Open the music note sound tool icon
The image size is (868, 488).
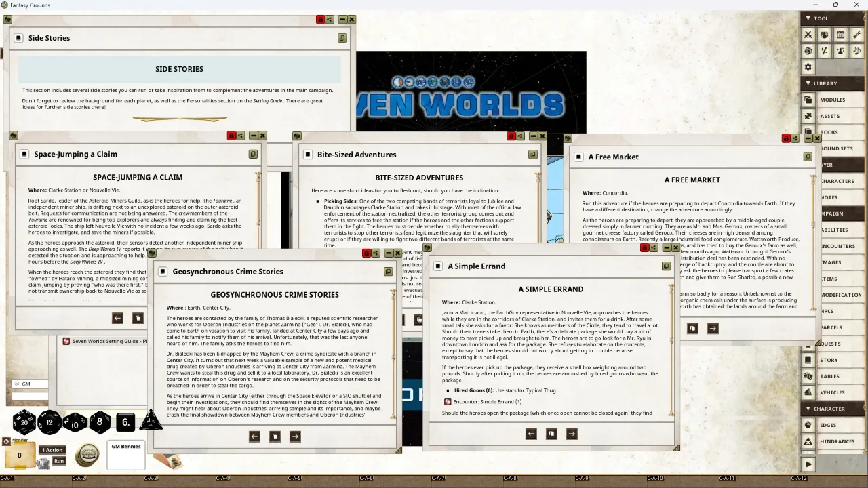pos(856,51)
